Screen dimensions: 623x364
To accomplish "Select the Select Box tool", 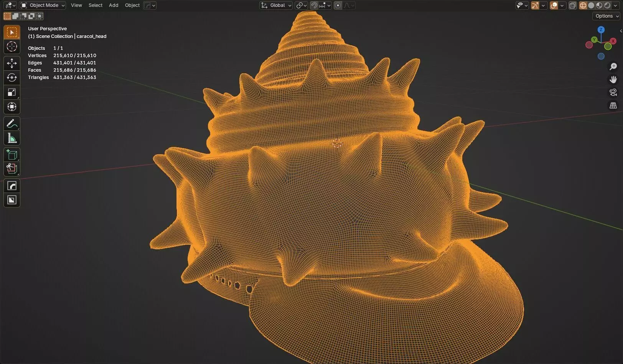I will pos(12,32).
